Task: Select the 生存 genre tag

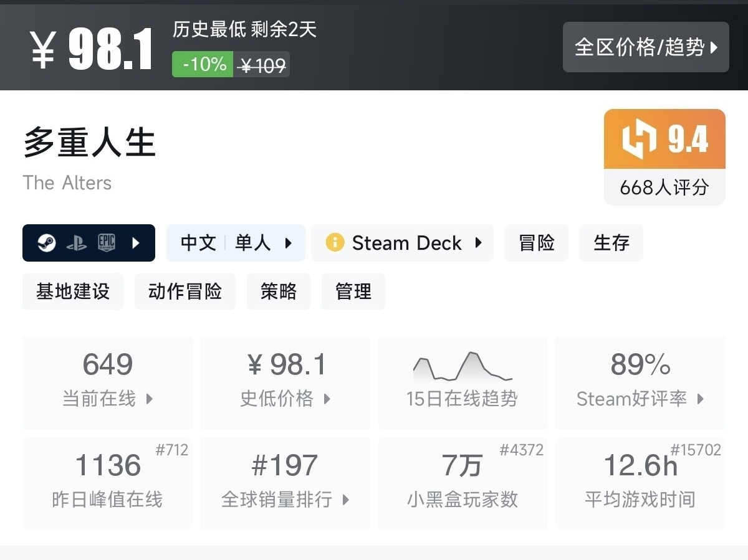Action: pos(611,243)
